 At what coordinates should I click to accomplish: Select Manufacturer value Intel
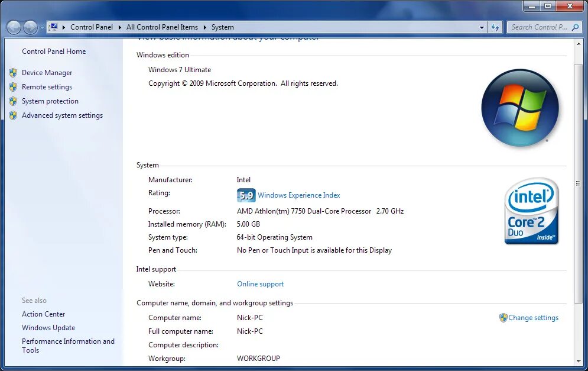[243, 180]
